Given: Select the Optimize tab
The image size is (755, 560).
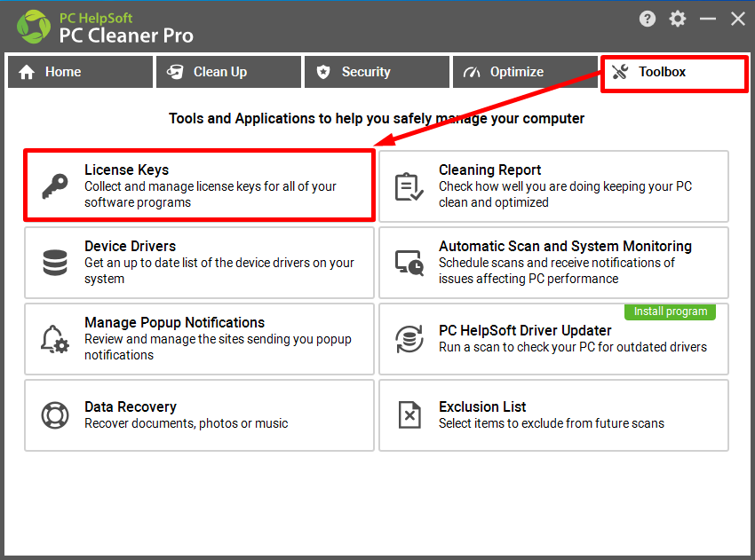Looking at the screenshot, I should pyautogui.click(x=525, y=72).
